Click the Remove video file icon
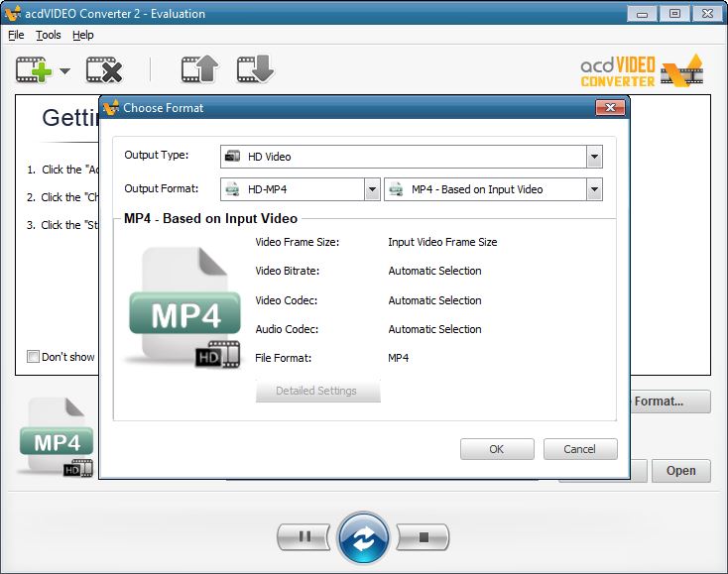 [104, 70]
